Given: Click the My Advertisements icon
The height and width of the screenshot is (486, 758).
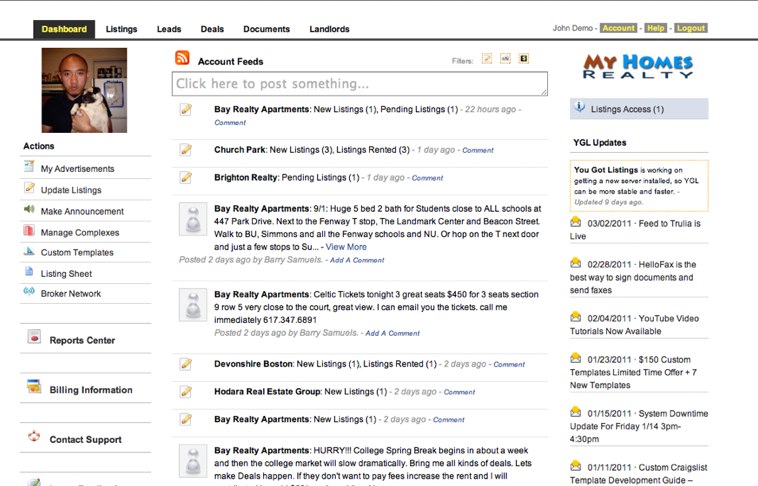Looking at the screenshot, I should pyautogui.click(x=29, y=167).
